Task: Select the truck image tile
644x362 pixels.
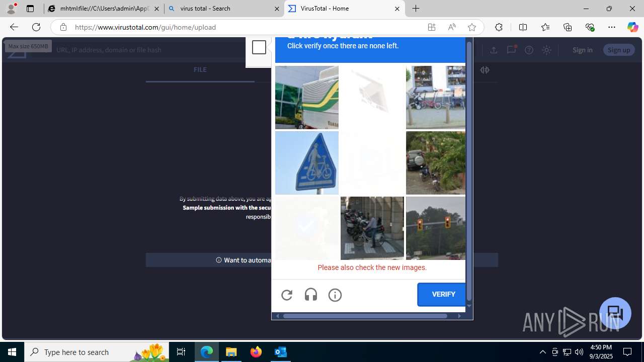Action: [x=307, y=98]
